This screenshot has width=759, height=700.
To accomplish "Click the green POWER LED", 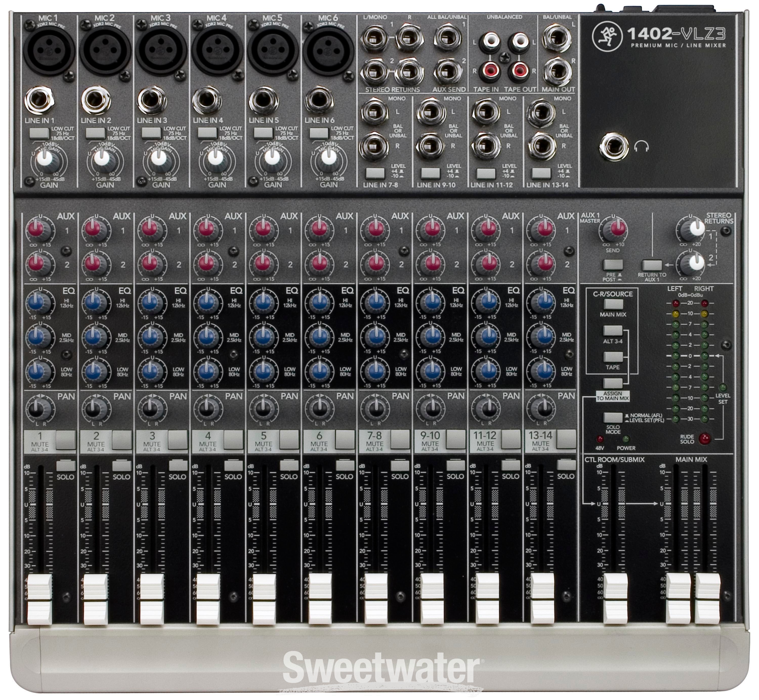I will (x=626, y=439).
